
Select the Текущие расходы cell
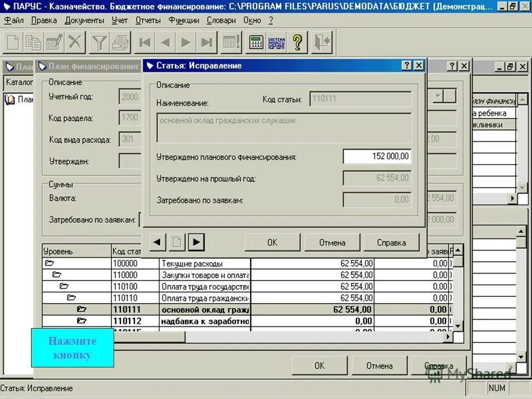[205, 263]
